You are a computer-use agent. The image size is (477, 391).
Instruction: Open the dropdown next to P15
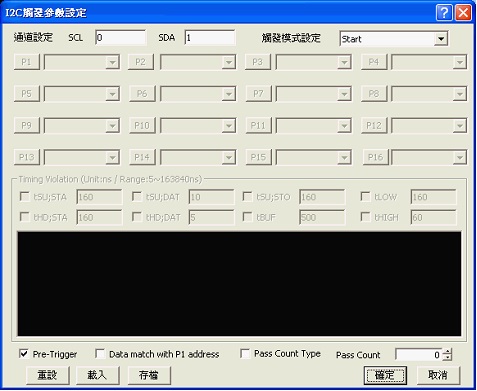point(344,158)
